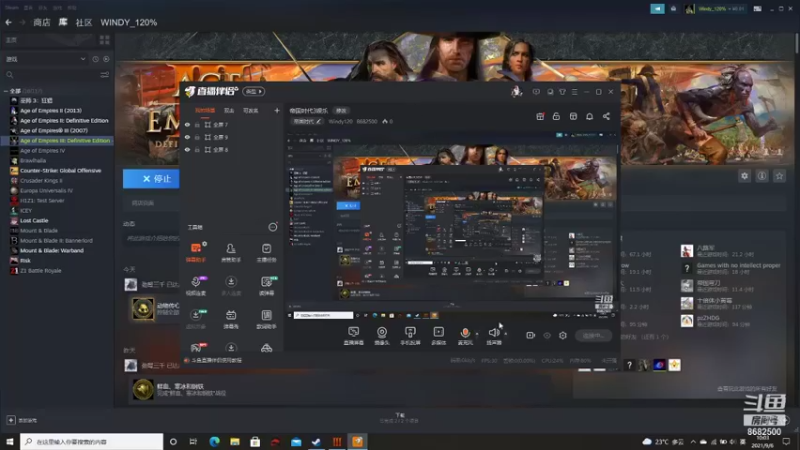Open Steam game settings gear icon
Image resolution: width=800 pixels, height=450 pixels.
[x=744, y=176]
